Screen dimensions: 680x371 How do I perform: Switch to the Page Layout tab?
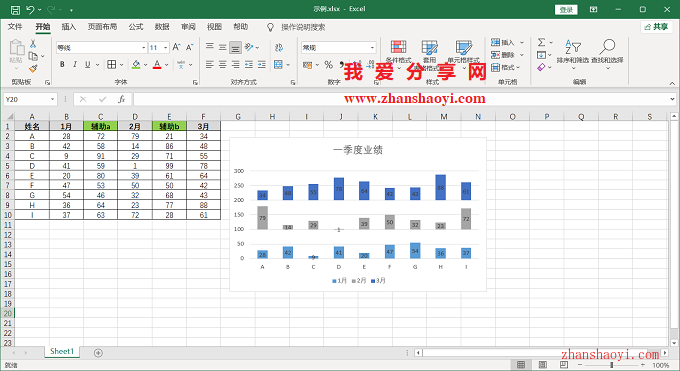(x=102, y=27)
